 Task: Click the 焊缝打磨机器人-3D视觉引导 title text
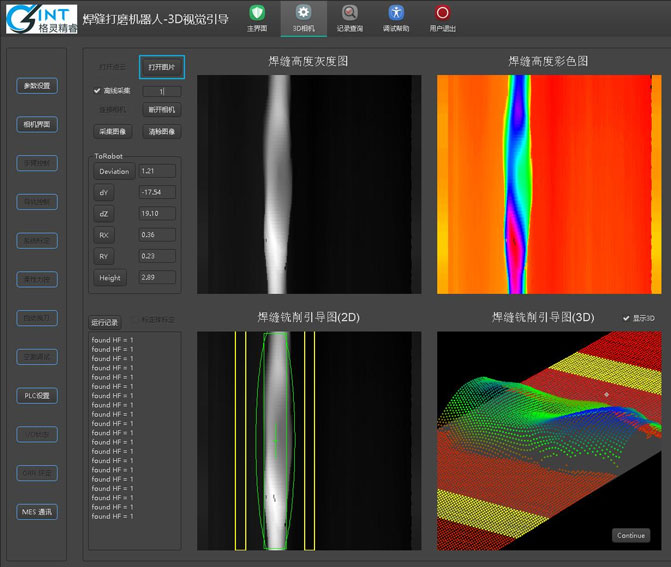pos(155,19)
